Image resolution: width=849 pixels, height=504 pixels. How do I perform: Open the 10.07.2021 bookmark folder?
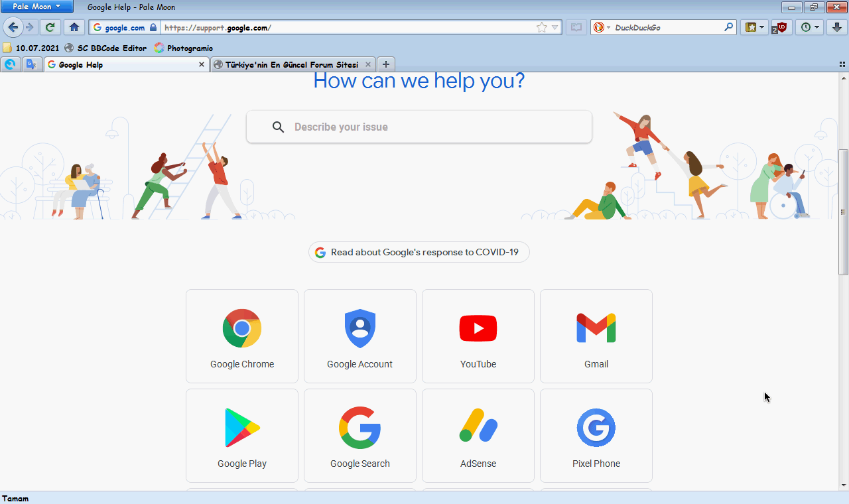(x=31, y=48)
